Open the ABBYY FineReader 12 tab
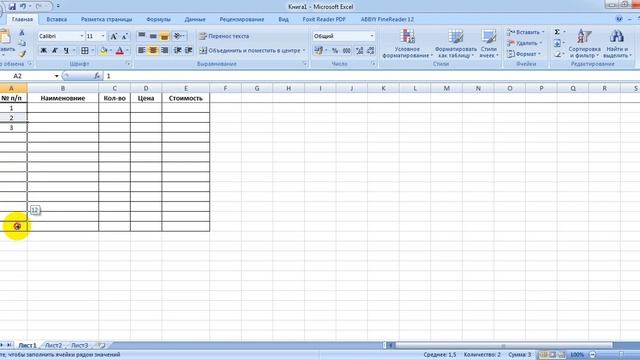 387,19
